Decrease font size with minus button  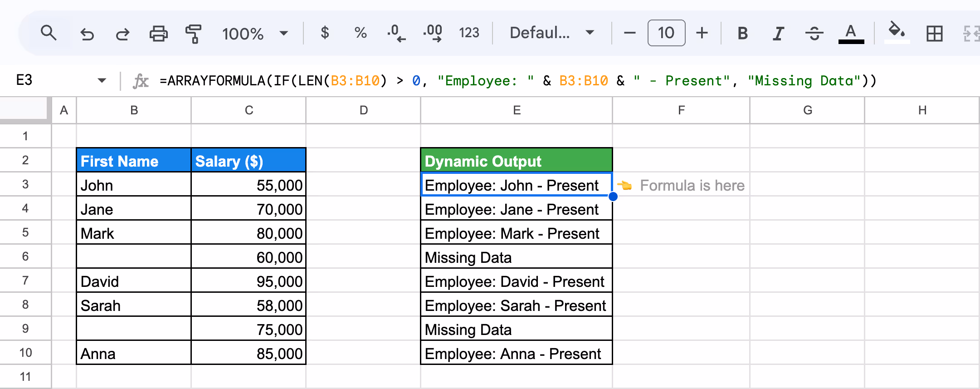[629, 33]
